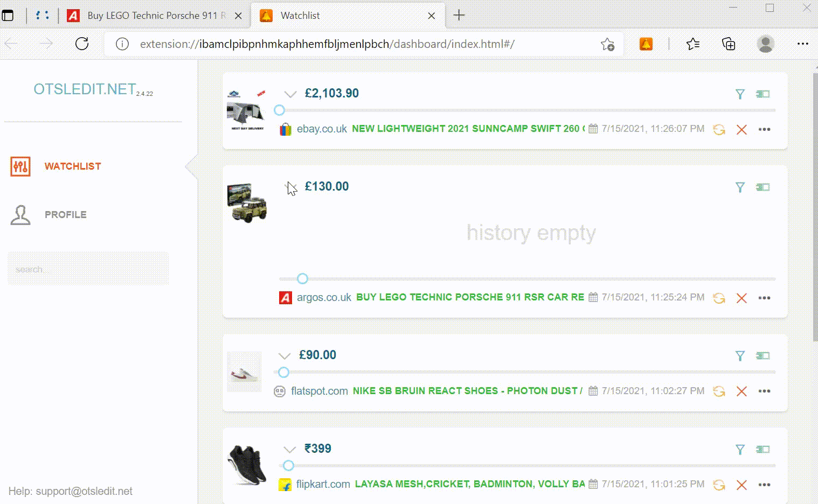Toggle the switch on the ebay.co.uk card
This screenshot has height=504, width=818.
pos(762,94)
